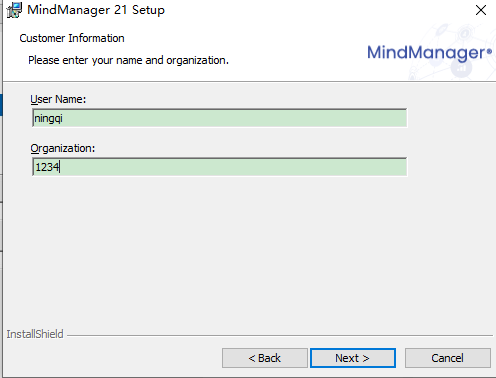496x378 pixels.
Task: Click 'Please enter your name and organization.' text
Action: point(128,60)
